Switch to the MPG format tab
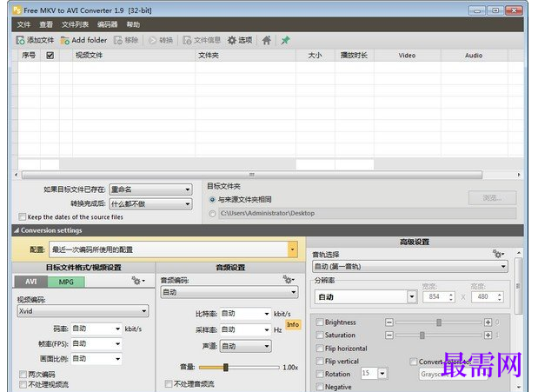This screenshot has width=538, height=392. tap(66, 282)
